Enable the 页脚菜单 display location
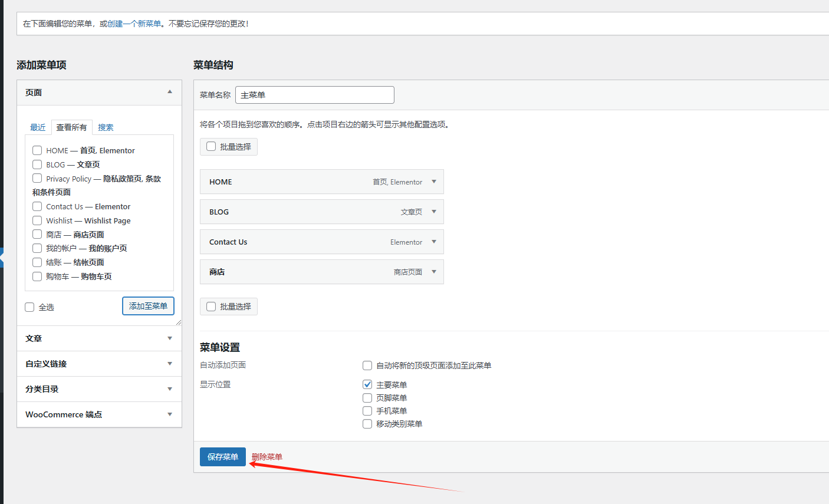 click(x=367, y=397)
